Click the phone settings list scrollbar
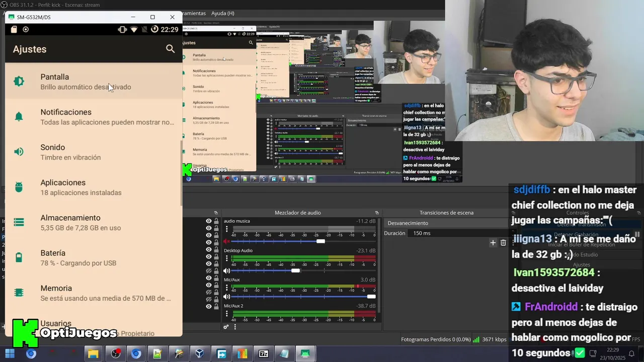Screen dimensions: 644x362 tap(181, 172)
